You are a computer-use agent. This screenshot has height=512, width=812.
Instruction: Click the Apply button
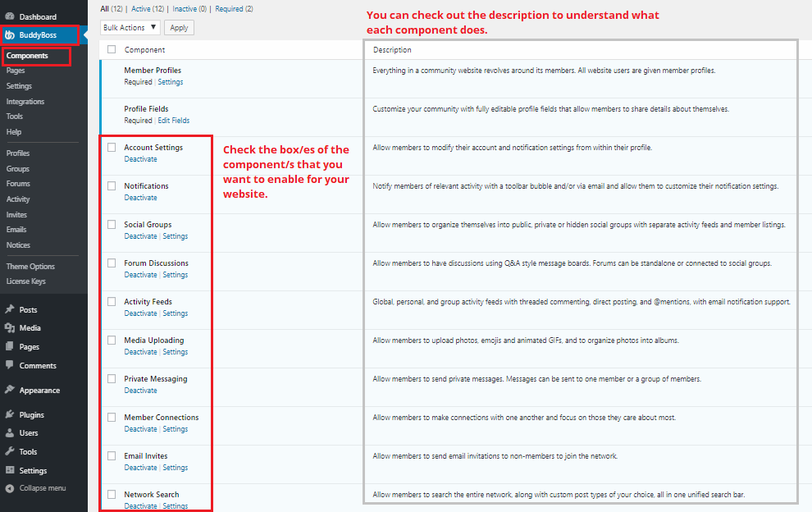179,27
